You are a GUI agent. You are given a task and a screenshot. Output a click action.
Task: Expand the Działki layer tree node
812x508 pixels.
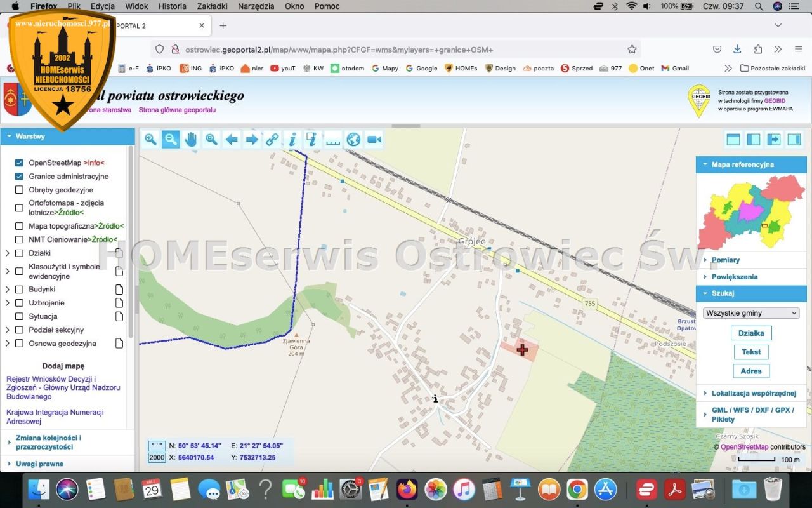[x=8, y=253]
